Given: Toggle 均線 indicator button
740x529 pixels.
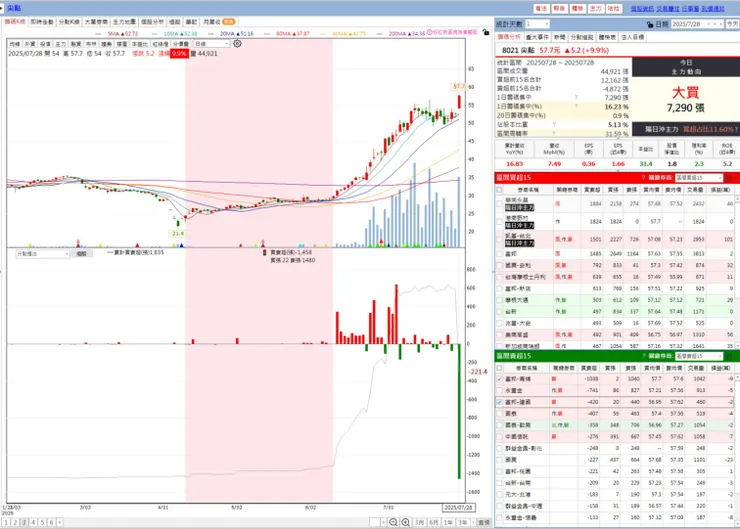Looking at the screenshot, I should (x=15, y=44).
